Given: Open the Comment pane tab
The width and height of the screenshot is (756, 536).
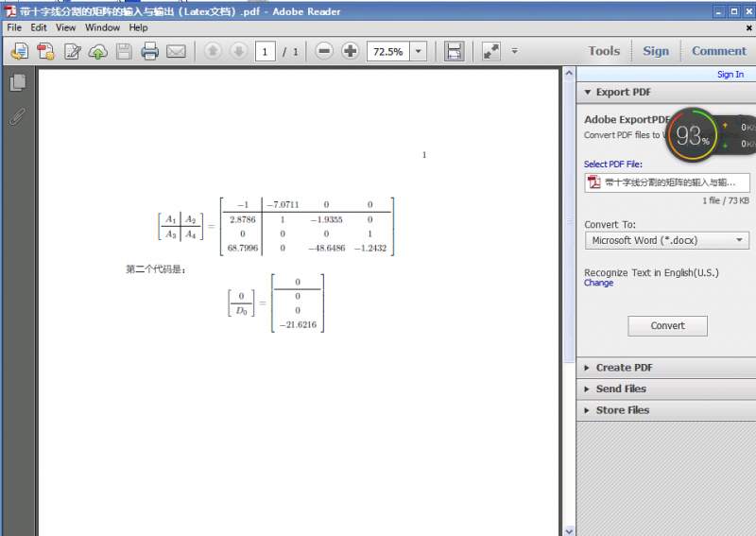Looking at the screenshot, I should [x=719, y=51].
